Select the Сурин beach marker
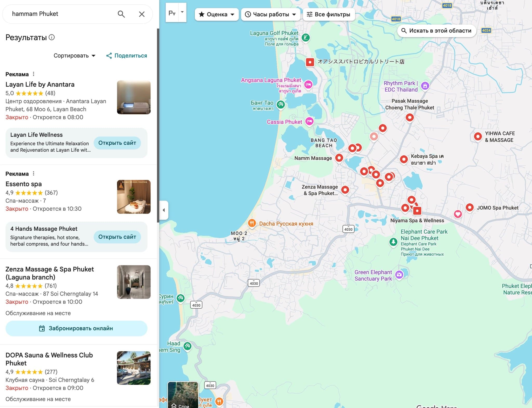Screen dimensions: 532x408 tap(181, 298)
